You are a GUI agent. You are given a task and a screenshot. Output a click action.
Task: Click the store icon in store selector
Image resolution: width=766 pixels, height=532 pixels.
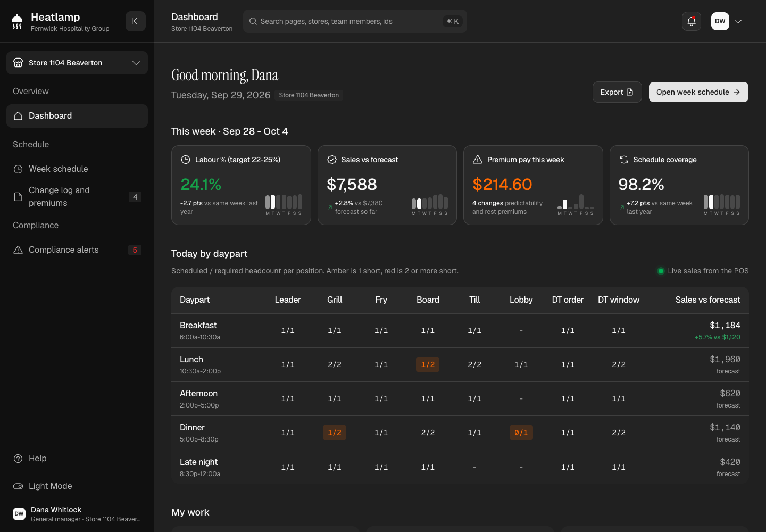(18, 63)
